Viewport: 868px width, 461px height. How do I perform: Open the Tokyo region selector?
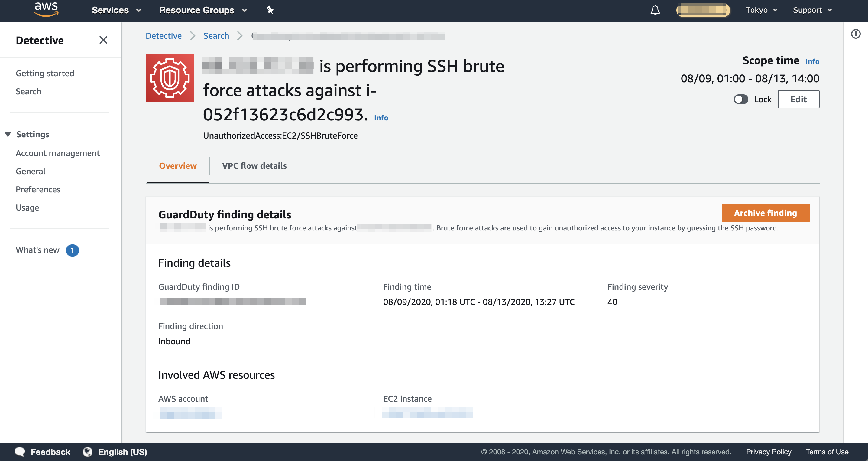pos(761,10)
